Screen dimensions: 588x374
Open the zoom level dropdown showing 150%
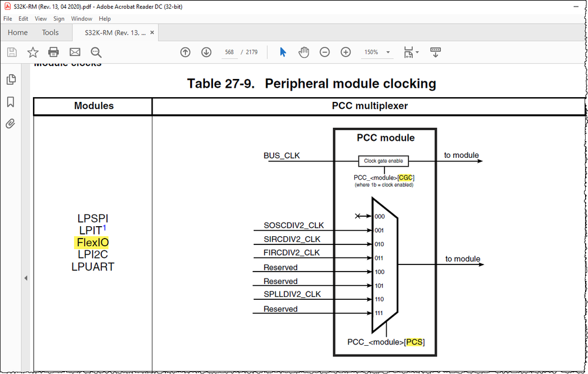[377, 52]
